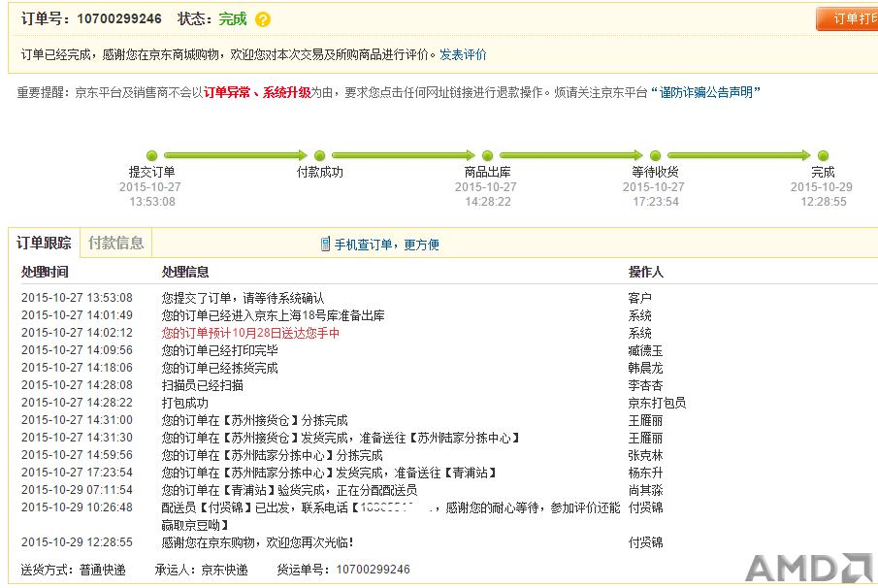Click timestamp 2015-10-27 14:59:56

point(77,455)
